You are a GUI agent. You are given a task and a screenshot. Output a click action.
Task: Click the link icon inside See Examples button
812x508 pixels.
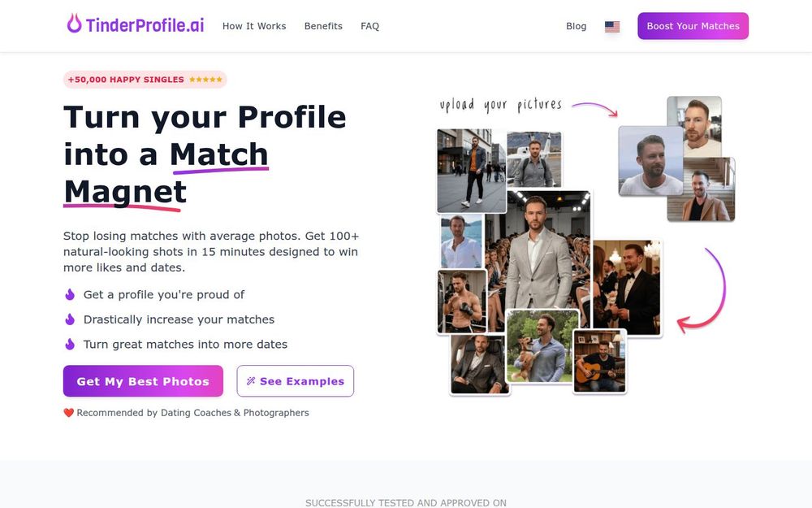250,380
